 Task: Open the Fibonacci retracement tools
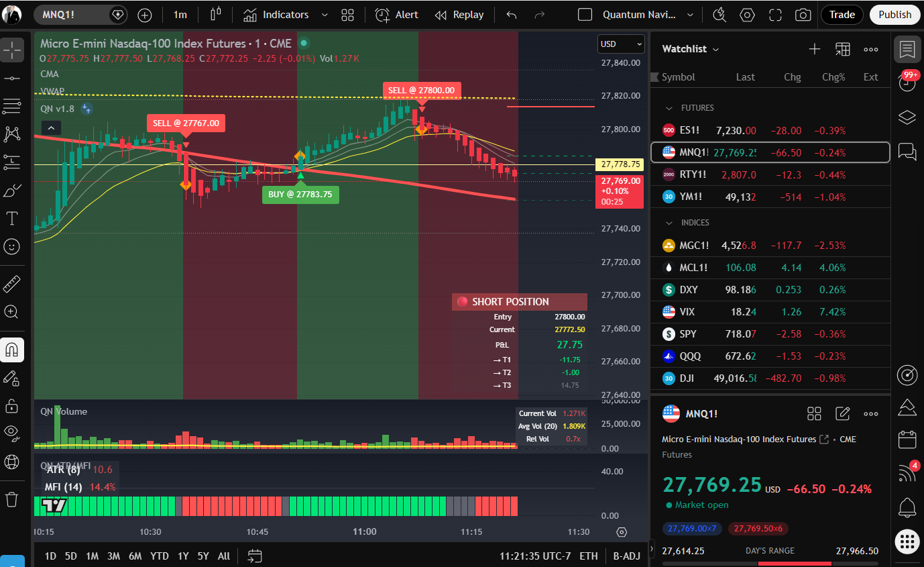pos(12,106)
